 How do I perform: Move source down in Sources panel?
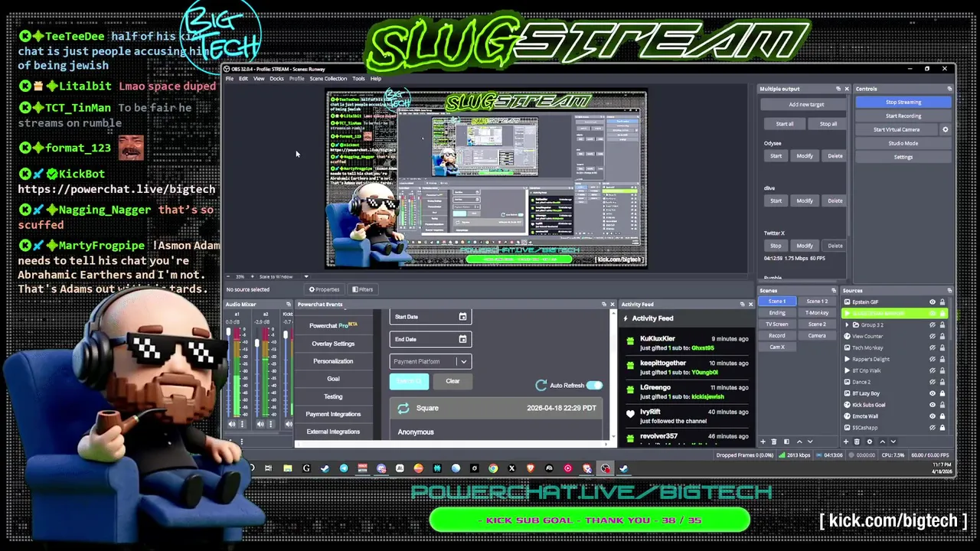pos(893,442)
